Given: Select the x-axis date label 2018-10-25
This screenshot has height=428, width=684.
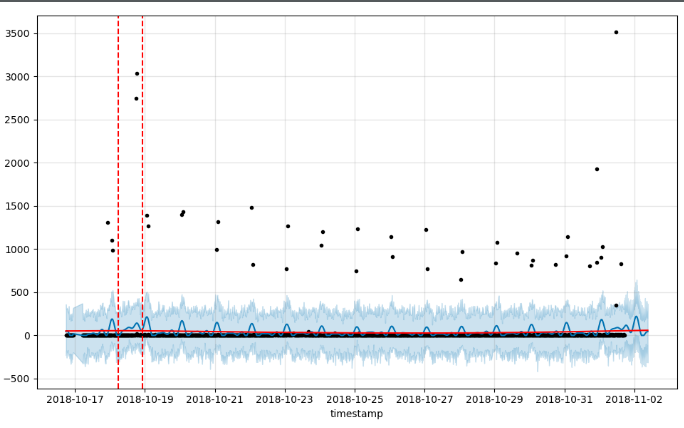Looking at the screenshot, I should click(355, 399).
